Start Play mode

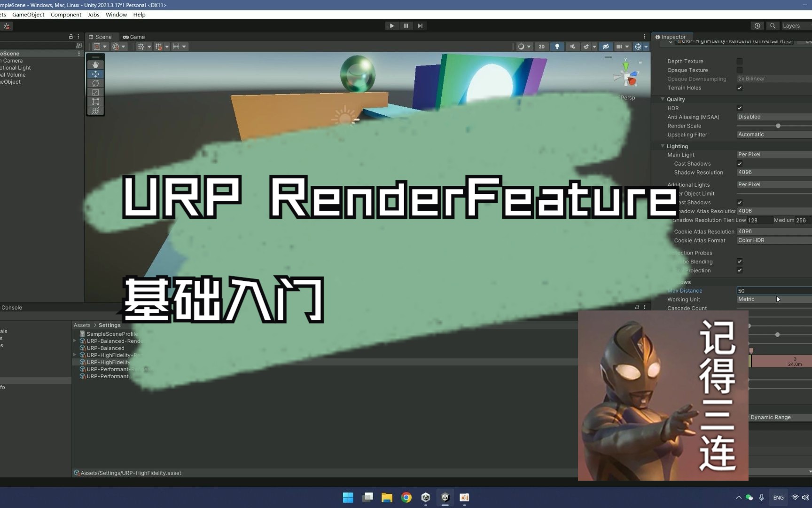tap(391, 26)
